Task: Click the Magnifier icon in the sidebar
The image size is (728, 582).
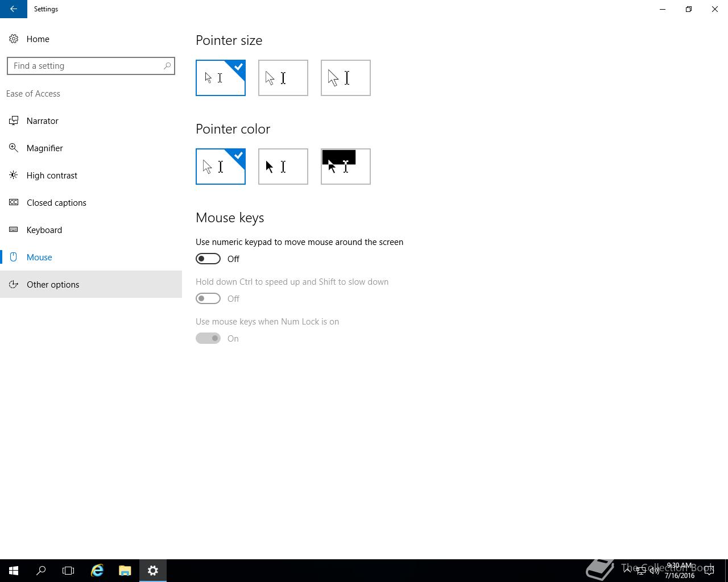Action: [x=14, y=148]
